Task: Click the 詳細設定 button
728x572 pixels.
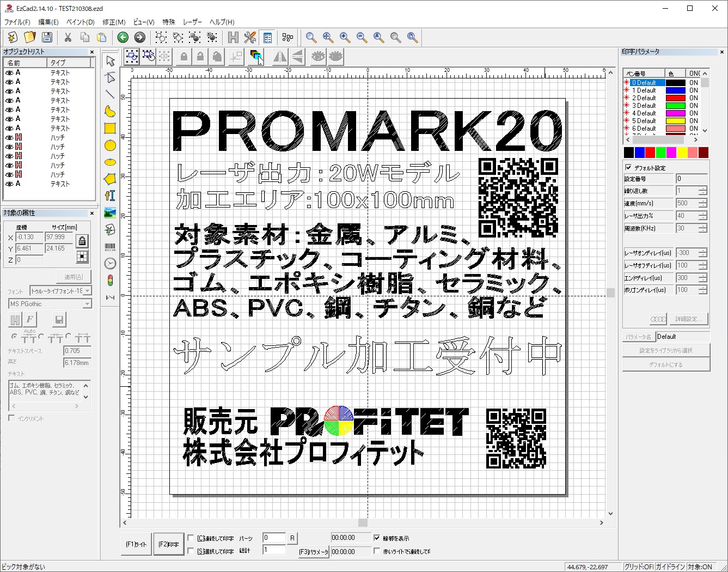Action: point(689,319)
